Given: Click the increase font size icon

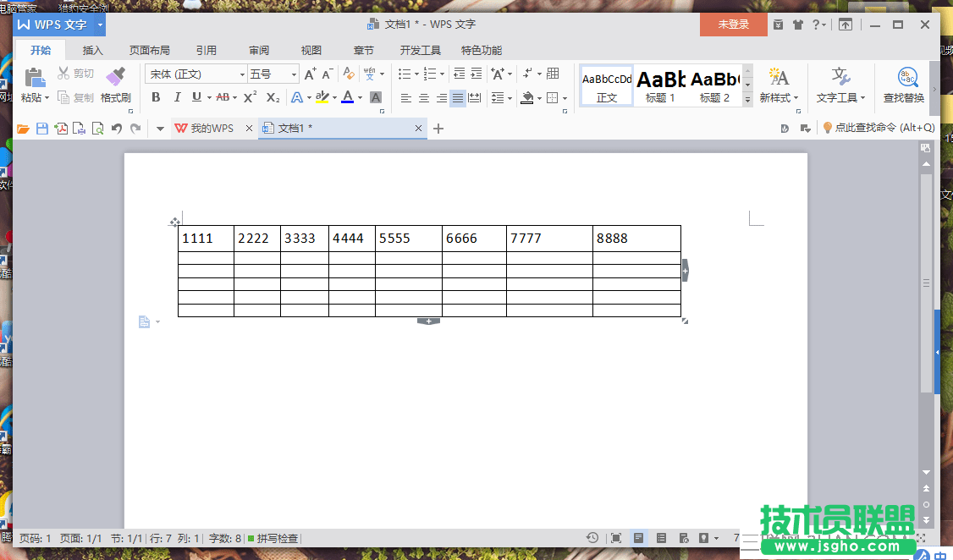Looking at the screenshot, I should [310, 74].
